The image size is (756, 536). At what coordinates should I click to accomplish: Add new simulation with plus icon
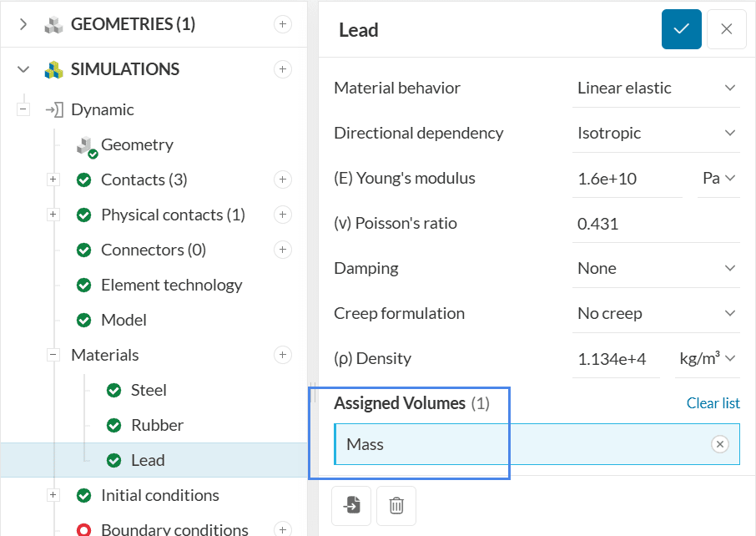(283, 69)
